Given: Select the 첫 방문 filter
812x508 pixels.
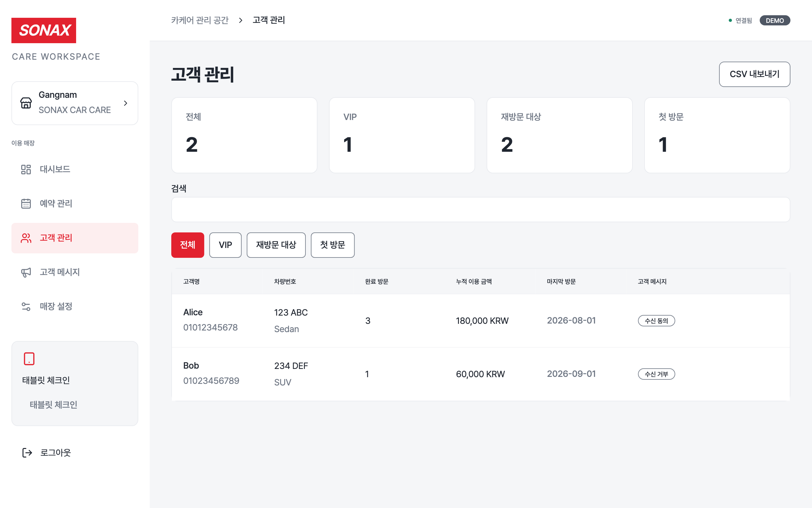Looking at the screenshot, I should click(332, 245).
